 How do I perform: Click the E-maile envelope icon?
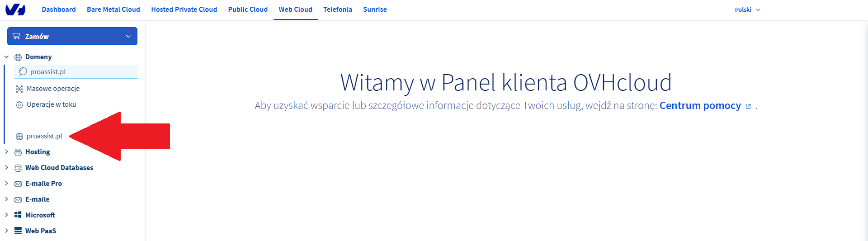18,199
